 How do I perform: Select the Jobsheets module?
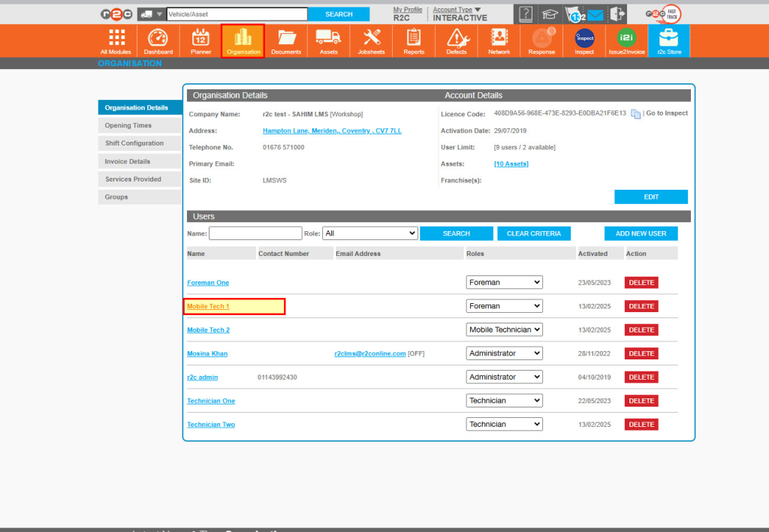pos(371,41)
